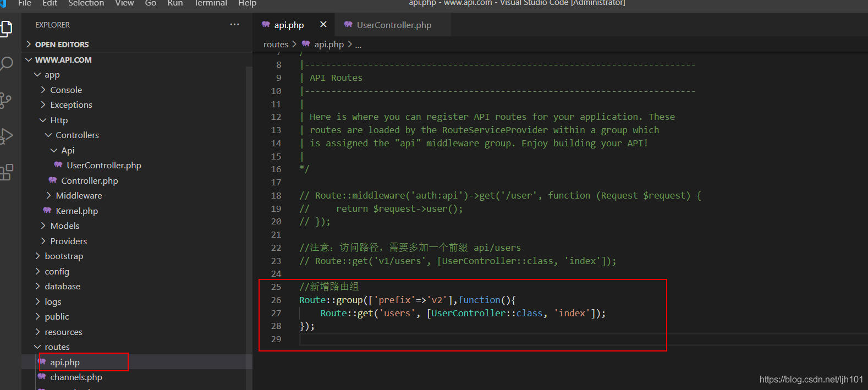Open the Edit menu
Image resolution: width=868 pixels, height=390 pixels.
pos(50,3)
